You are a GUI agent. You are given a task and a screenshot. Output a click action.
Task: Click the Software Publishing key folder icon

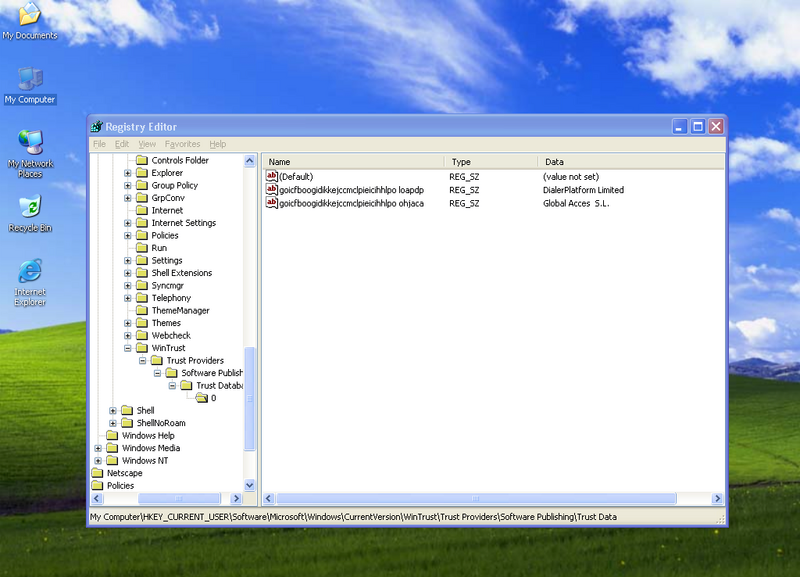[x=171, y=373]
